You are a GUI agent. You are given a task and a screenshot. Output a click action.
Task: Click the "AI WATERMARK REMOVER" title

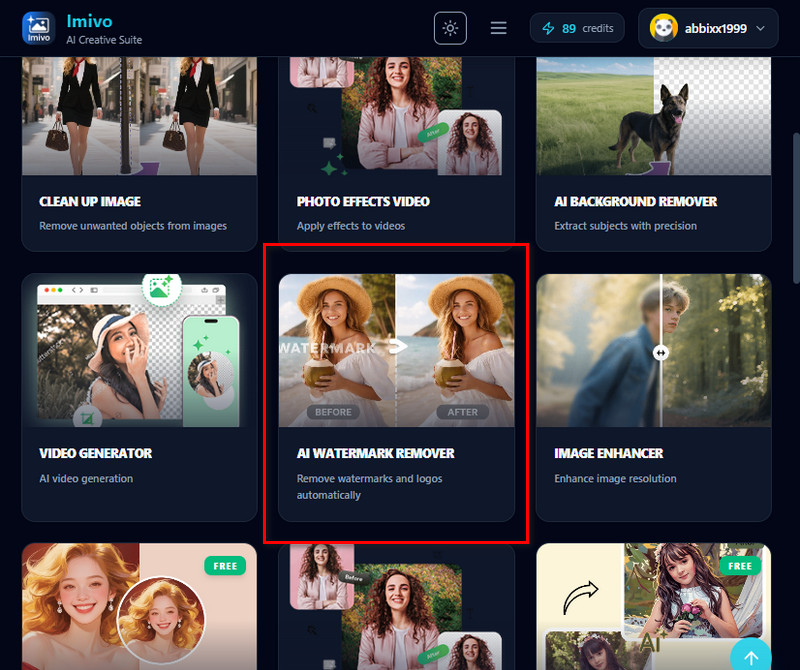(x=376, y=453)
